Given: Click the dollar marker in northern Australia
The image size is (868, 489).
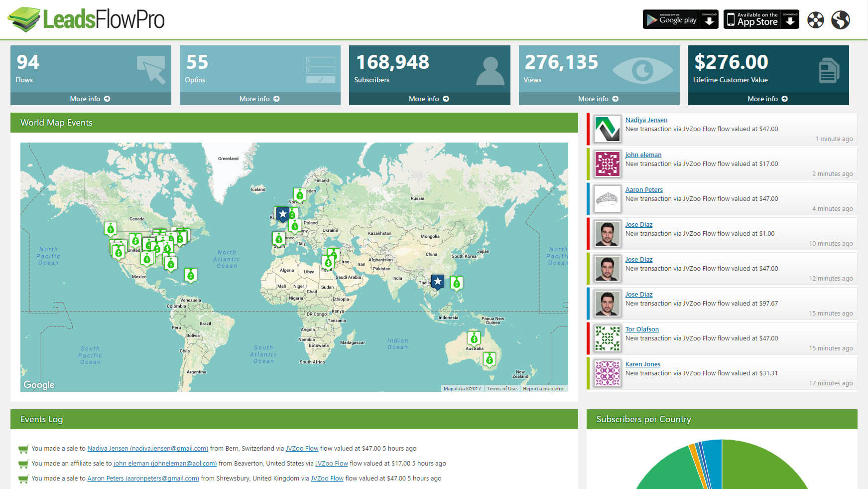Looking at the screenshot, I should point(474,339).
